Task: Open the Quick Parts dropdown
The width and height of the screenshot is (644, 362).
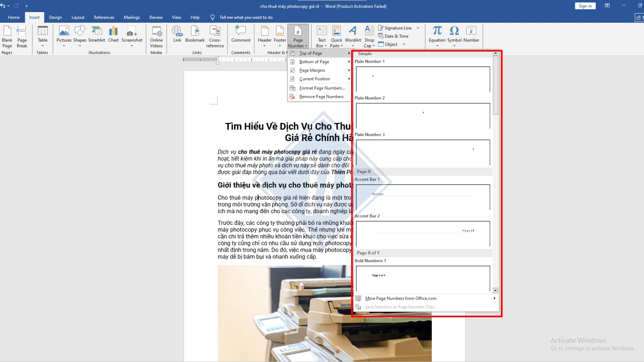Action: click(x=336, y=37)
